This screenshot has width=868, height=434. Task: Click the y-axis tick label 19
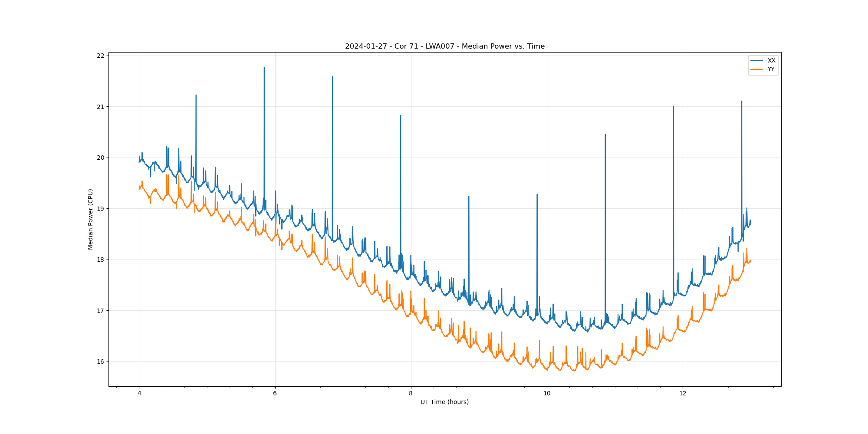101,209
